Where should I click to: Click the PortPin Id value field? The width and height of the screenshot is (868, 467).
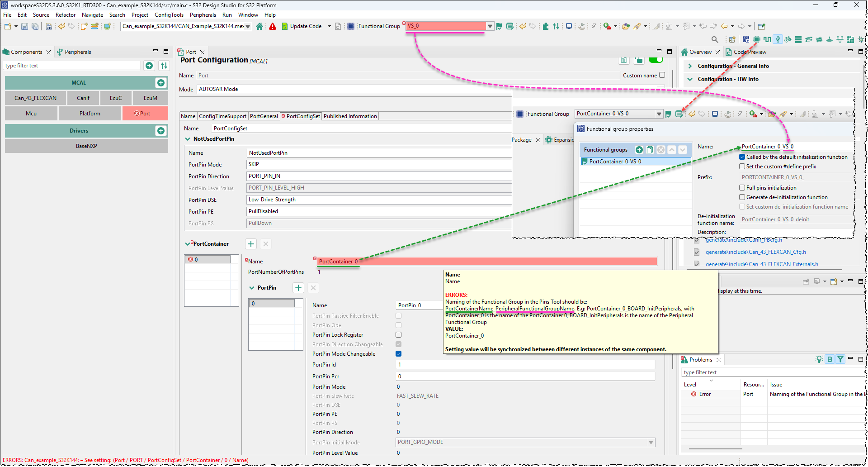tap(525, 365)
